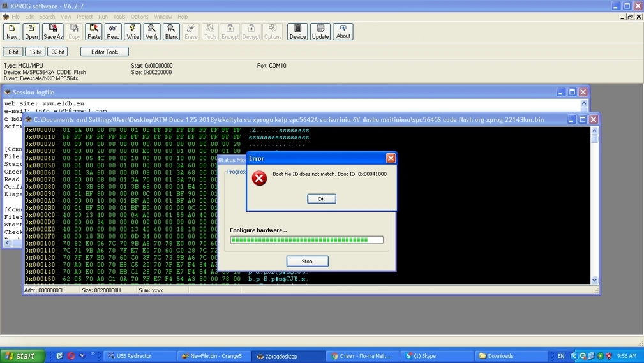Open the Editor Tools button
This screenshot has height=363, width=644.
pos(105,52)
